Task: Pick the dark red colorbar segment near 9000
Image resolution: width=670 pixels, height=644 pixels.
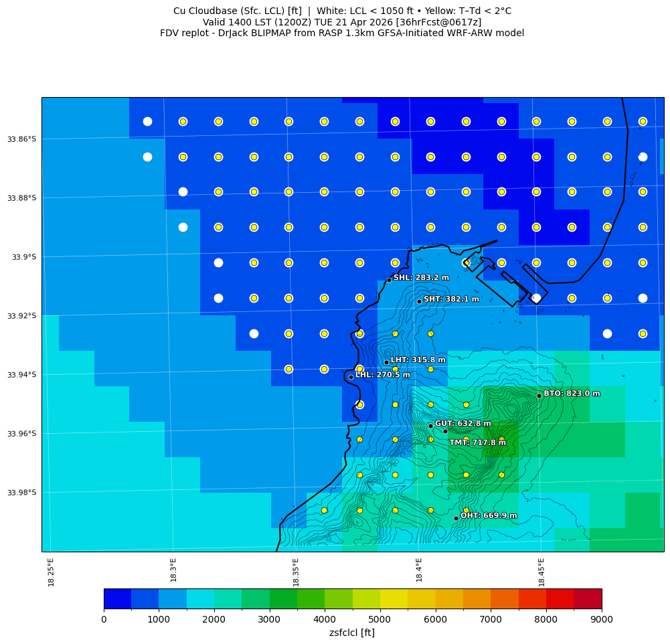Action: (588, 598)
